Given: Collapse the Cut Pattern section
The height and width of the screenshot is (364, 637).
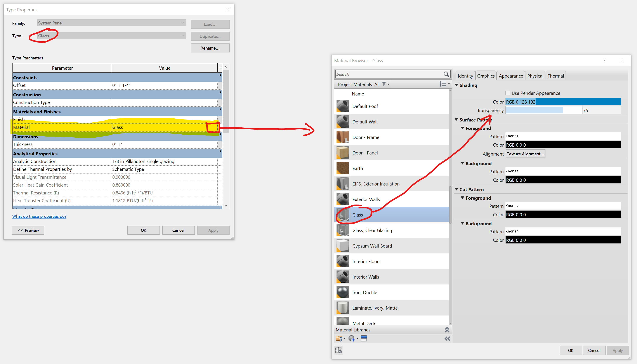Looking at the screenshot, I should 456,189.
